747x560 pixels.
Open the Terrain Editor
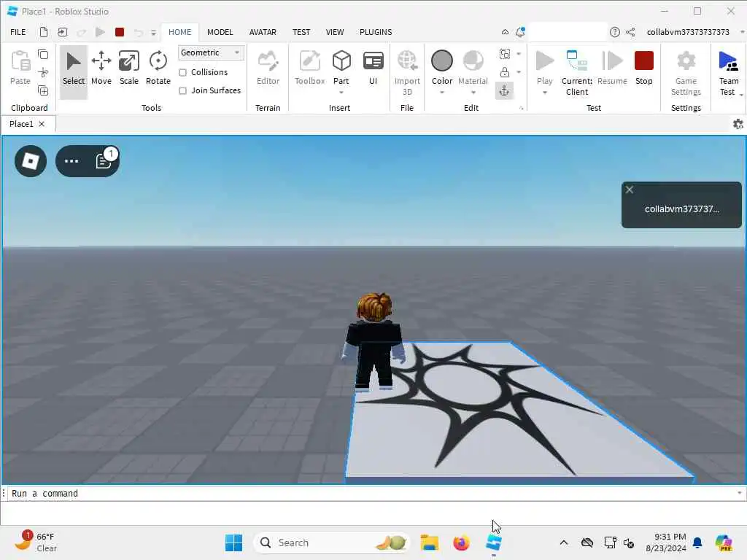click(268, 69)
